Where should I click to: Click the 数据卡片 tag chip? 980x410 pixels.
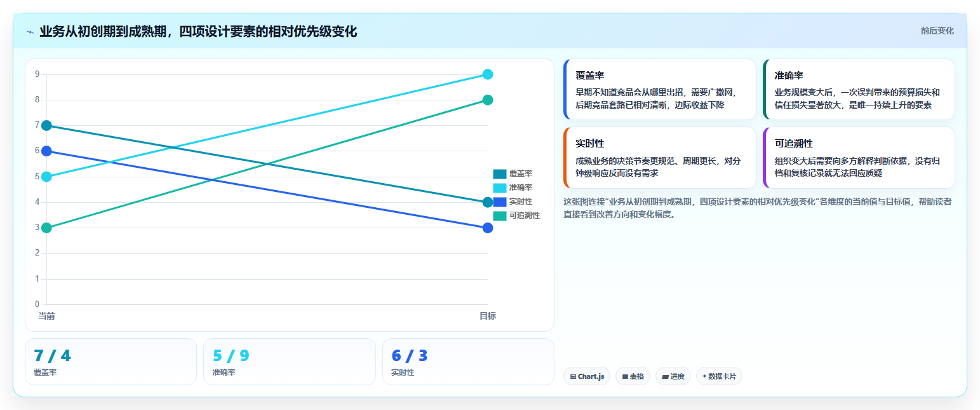tap(719, 376)
